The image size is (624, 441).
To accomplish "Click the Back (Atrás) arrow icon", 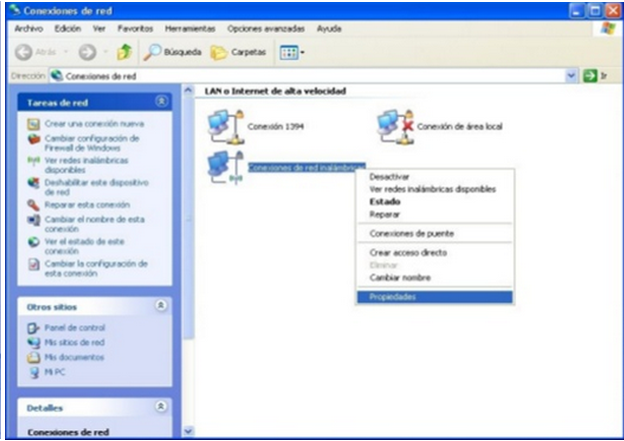I will (x=23, y=52).
